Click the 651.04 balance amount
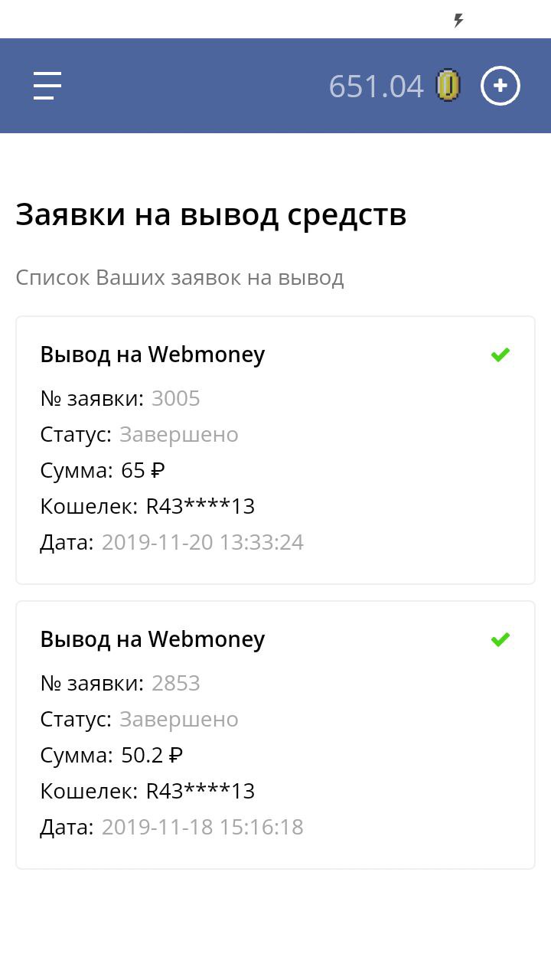The height and width of the screenshot is (980, 551). tap(376, 86)
